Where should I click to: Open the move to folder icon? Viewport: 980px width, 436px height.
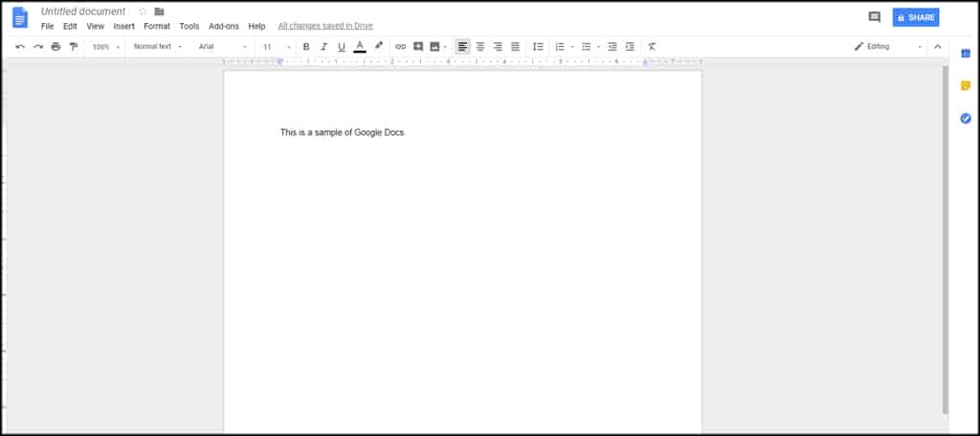[x=160, y=11]
